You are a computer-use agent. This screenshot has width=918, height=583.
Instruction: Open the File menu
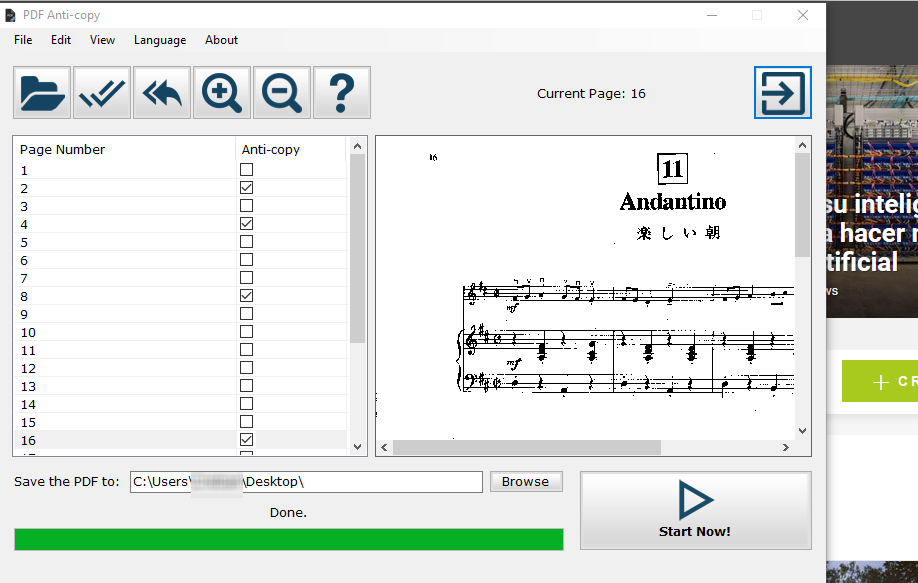click(23, 40)
